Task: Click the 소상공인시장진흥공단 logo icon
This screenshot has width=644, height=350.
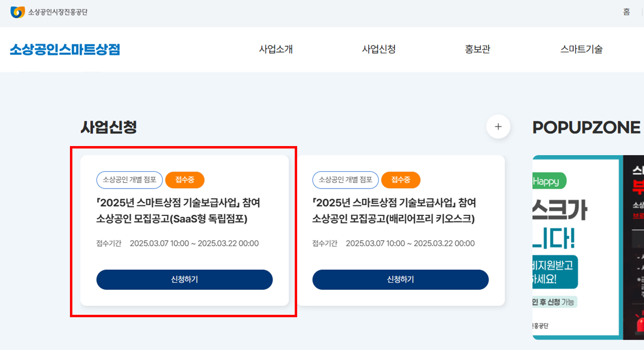Action: point(17,12)
